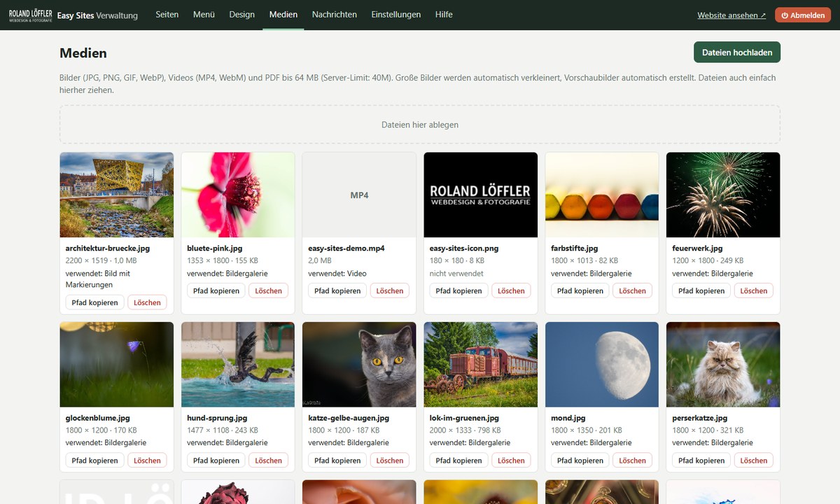This screenshot has width=840, height=504.
Task: Select the Medien tab
Action: tap(283, 15)
